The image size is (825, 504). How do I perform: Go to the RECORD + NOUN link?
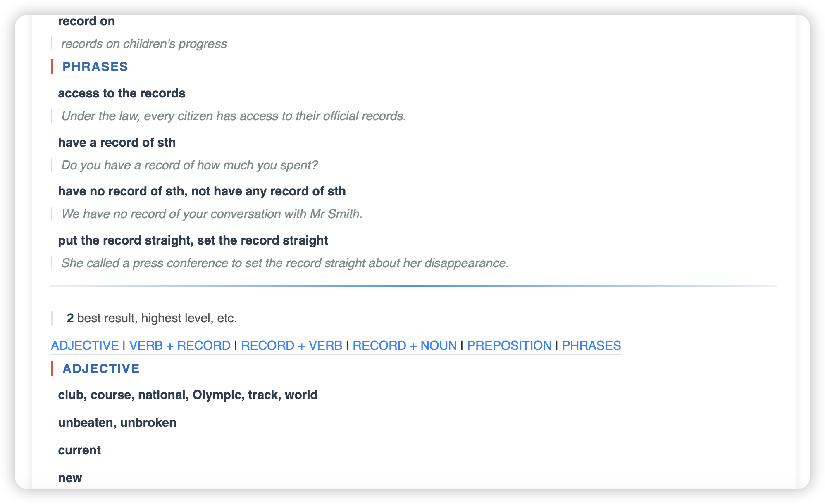click(x=404, y=345)
